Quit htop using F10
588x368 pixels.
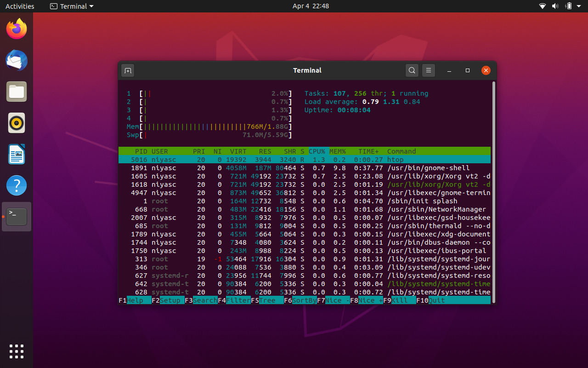(x=432, y=300)
